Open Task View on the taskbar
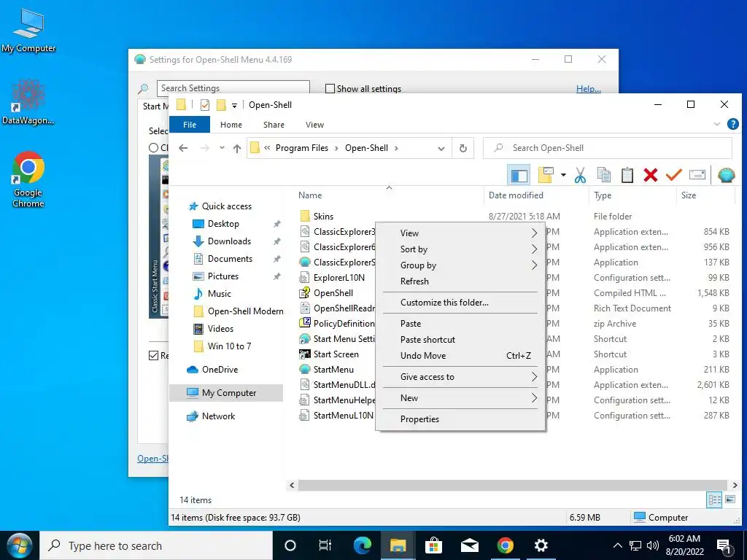This screenshot has width=747, height=560. tap(325, 545)
